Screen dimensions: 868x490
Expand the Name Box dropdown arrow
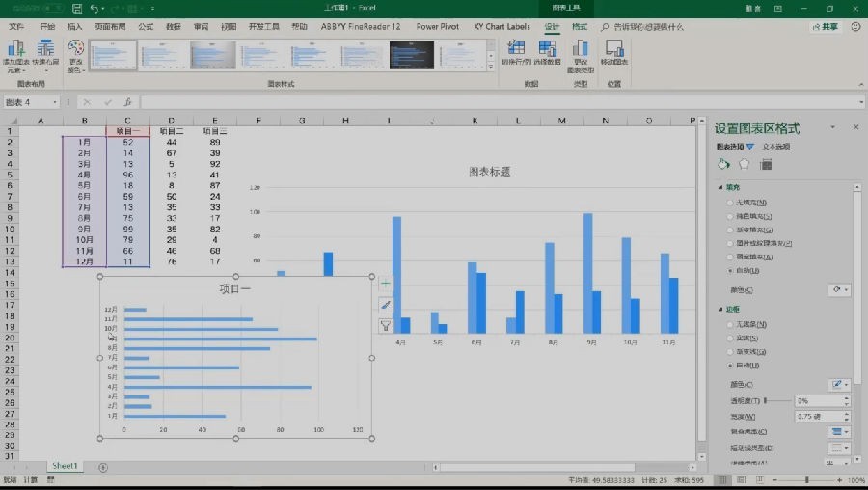pos(55,102)
